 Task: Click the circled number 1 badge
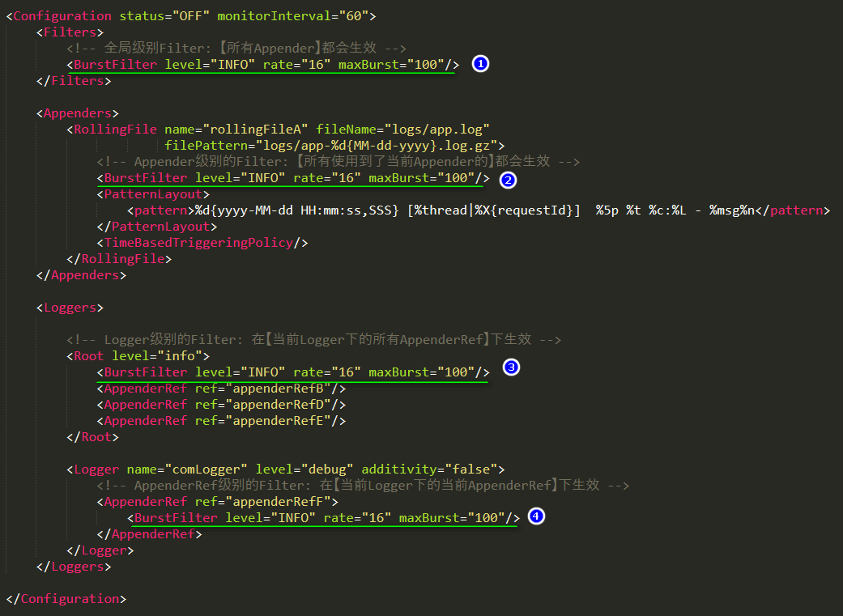tap(480, 63)
